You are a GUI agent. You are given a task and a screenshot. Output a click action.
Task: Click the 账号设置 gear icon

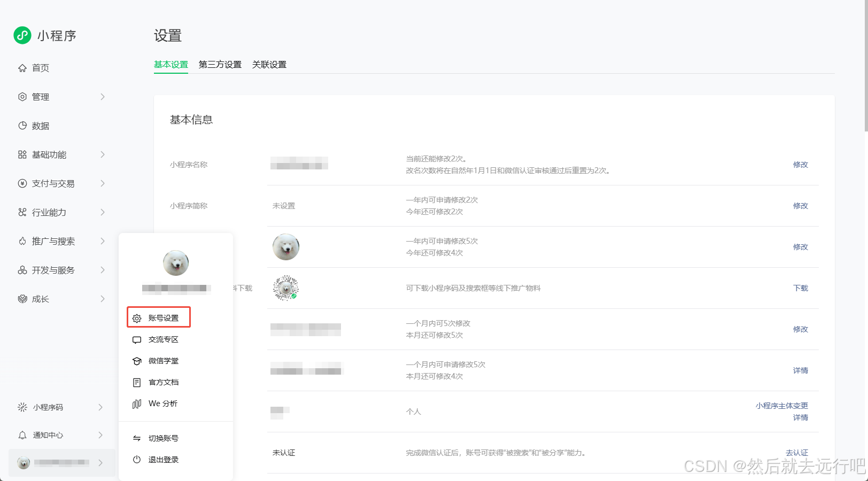[137, 318]
